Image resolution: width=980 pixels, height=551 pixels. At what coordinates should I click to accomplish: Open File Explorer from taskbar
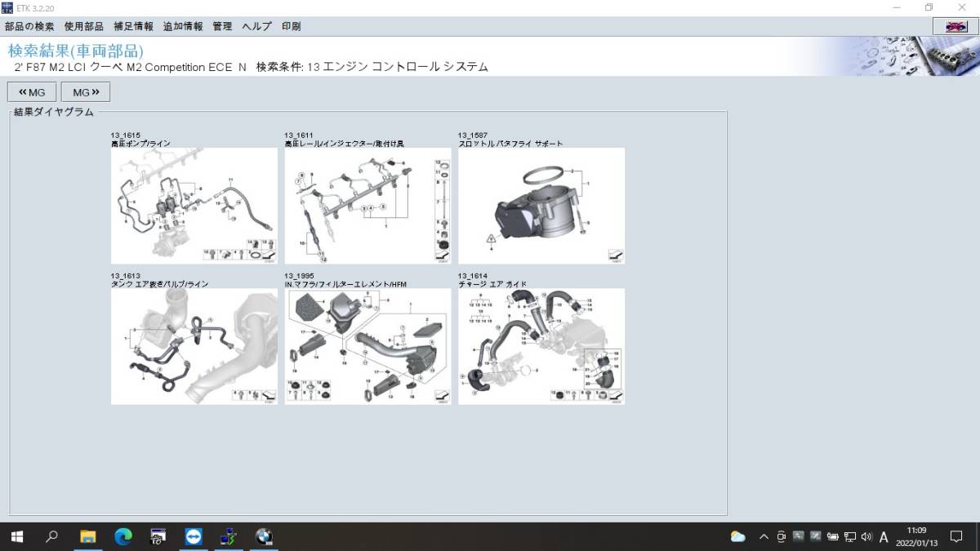pos(87,536)
